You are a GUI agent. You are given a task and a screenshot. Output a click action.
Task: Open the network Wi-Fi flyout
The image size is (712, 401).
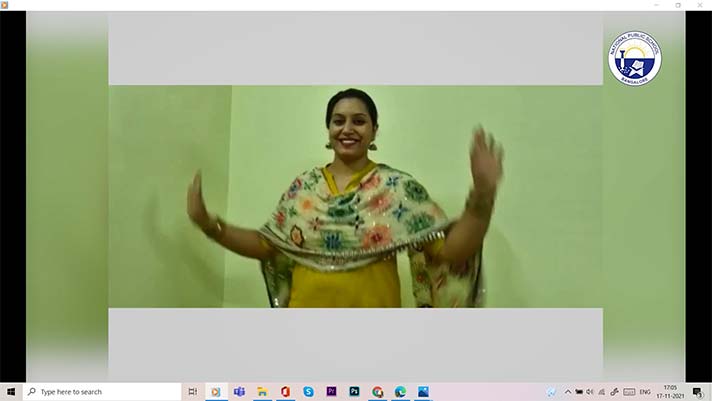tap(601, 392)
